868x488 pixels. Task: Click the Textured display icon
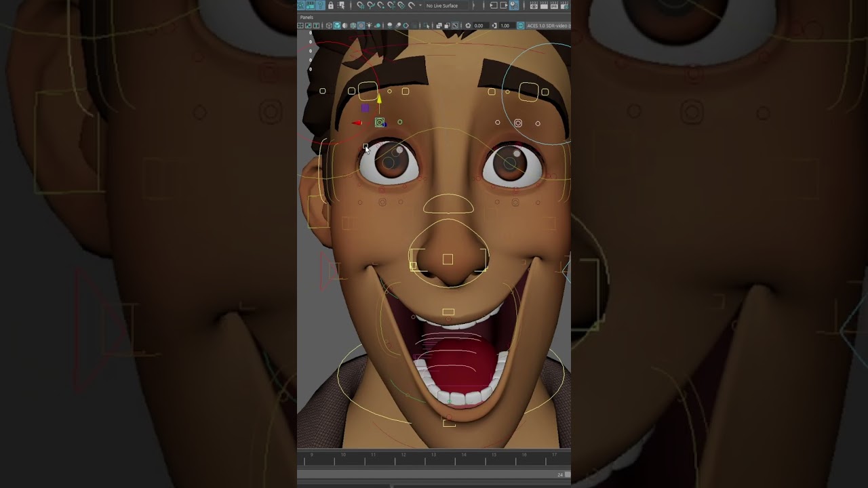coord(361,26)
